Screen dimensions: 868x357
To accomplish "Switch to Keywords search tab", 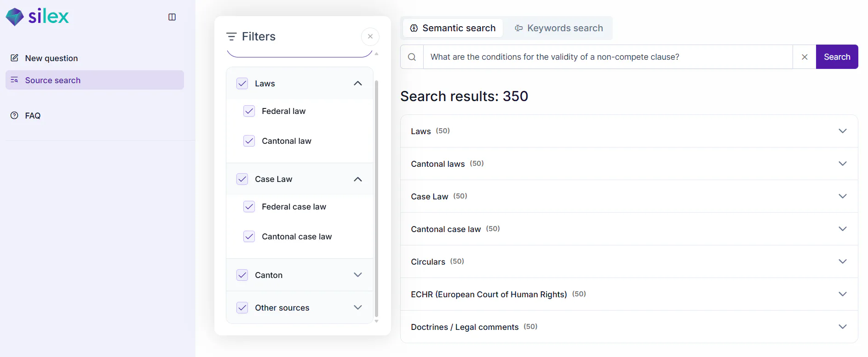I will click(x=558, y=28).
